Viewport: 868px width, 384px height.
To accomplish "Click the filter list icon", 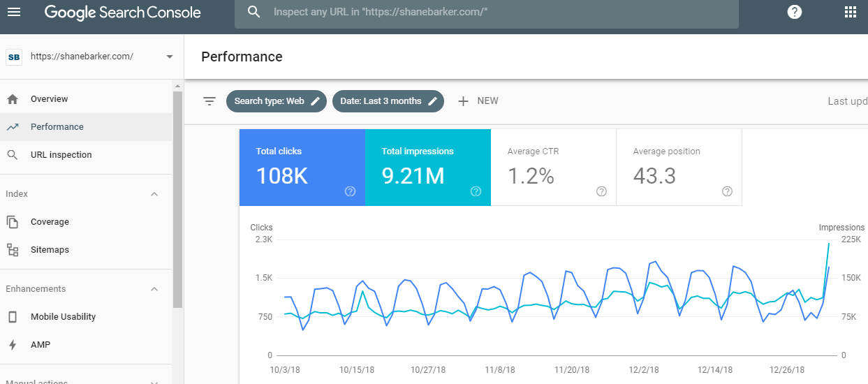I will pos(209,101).
